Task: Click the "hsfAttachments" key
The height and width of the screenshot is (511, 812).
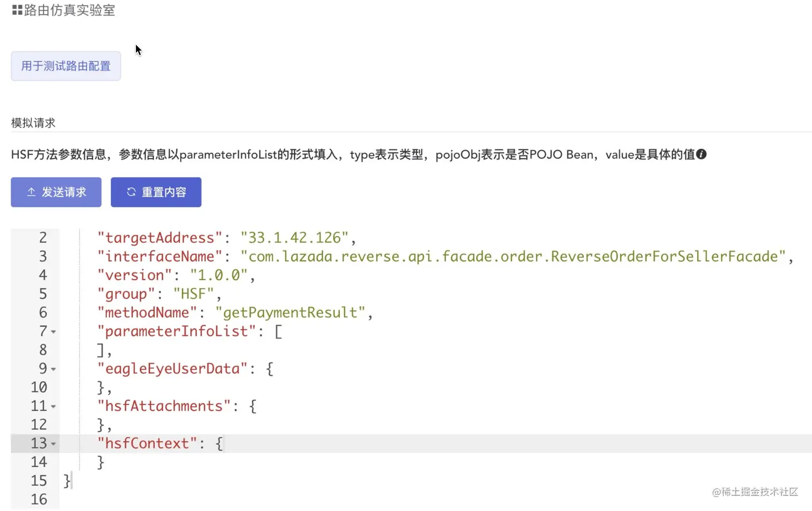Action: coord(164,406)
